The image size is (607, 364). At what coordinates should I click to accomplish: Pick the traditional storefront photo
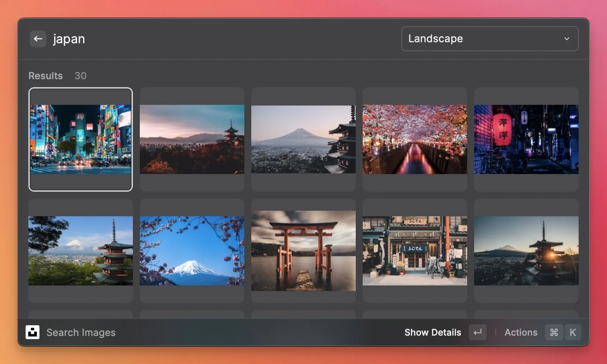(x=415, y=251)
